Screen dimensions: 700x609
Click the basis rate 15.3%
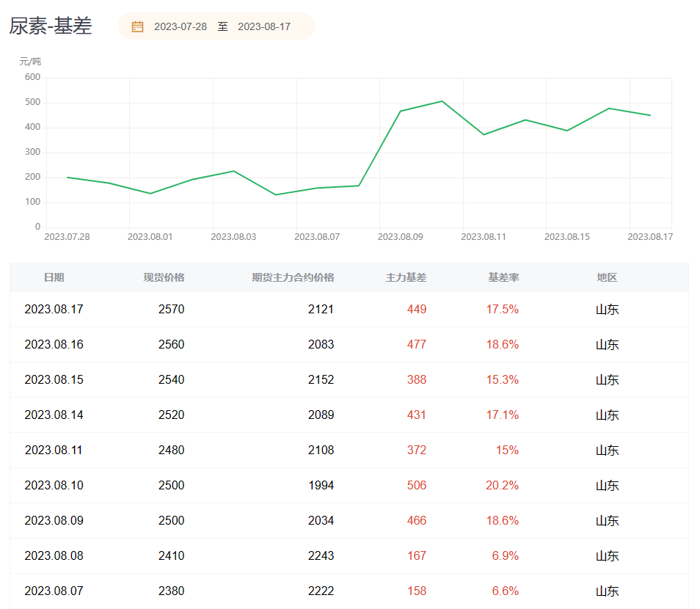click(x=502, y=379)
